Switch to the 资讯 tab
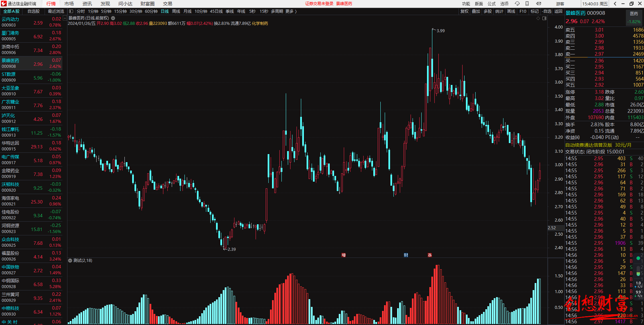 point(87,4)
